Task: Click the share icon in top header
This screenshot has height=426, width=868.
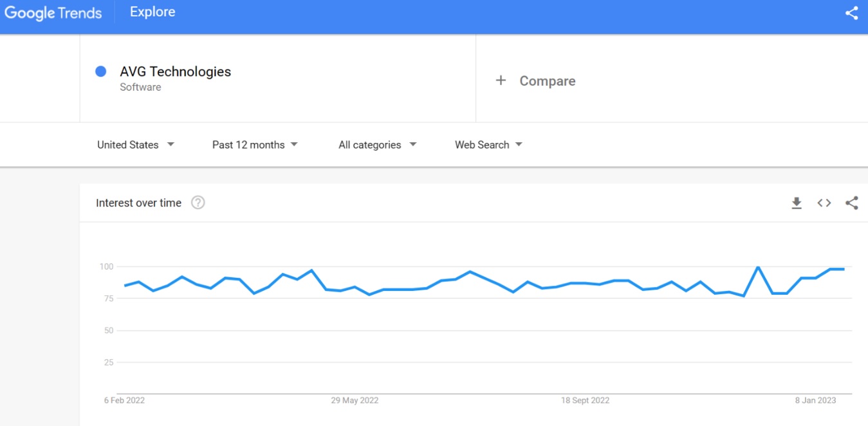Action: point(851,13)
